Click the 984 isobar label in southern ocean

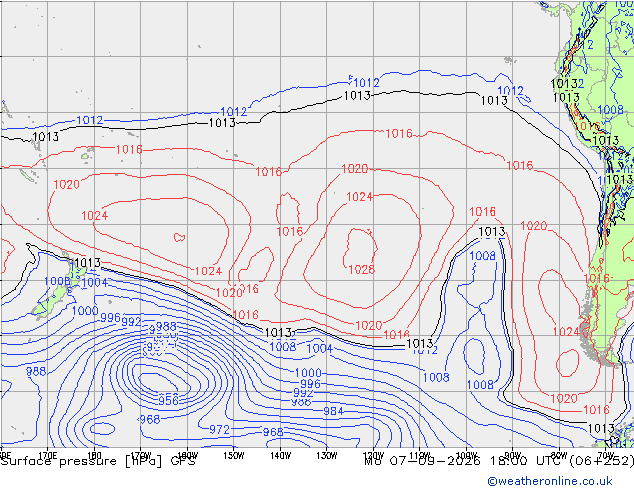[x=333, y=411]
